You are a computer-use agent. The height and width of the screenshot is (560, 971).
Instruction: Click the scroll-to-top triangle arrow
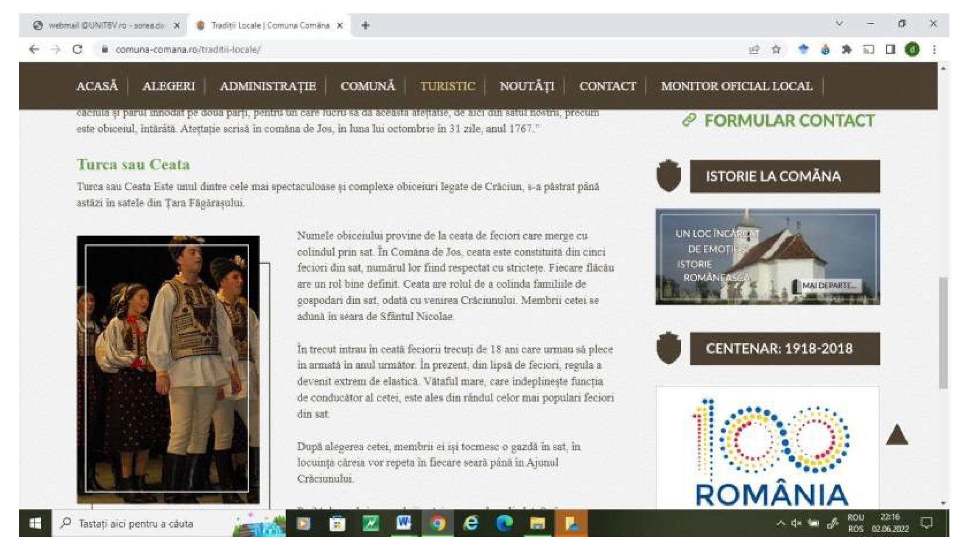click(897, 434)
